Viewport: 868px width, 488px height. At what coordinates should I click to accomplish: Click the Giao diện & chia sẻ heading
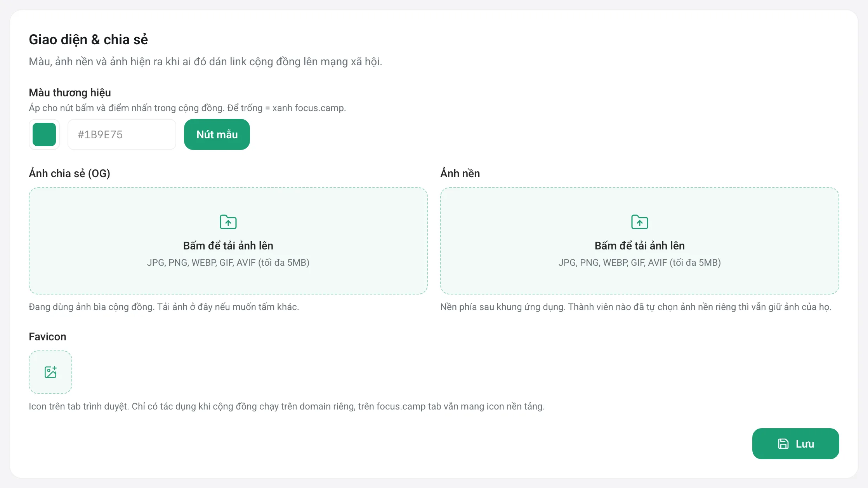point(89,40)
